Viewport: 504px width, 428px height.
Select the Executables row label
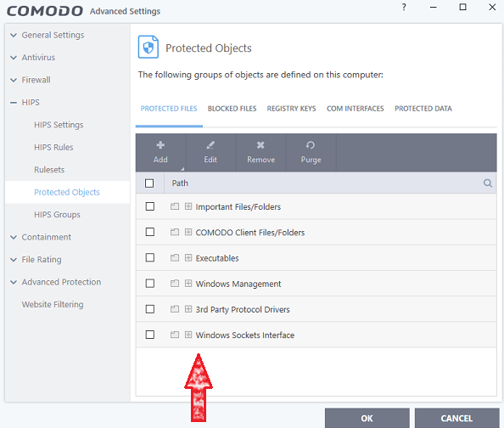pos(217,258)
